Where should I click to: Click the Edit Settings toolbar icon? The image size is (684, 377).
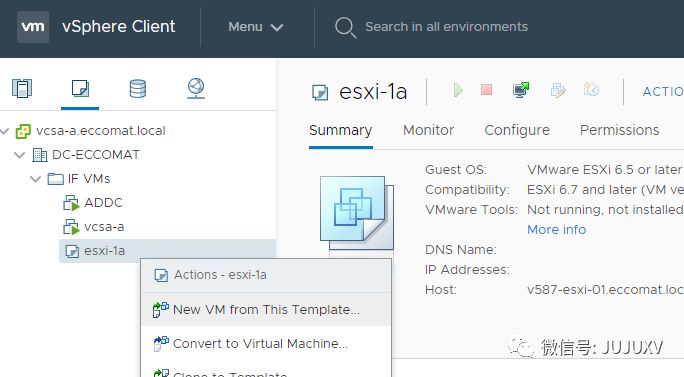click(x=558, y=90)
